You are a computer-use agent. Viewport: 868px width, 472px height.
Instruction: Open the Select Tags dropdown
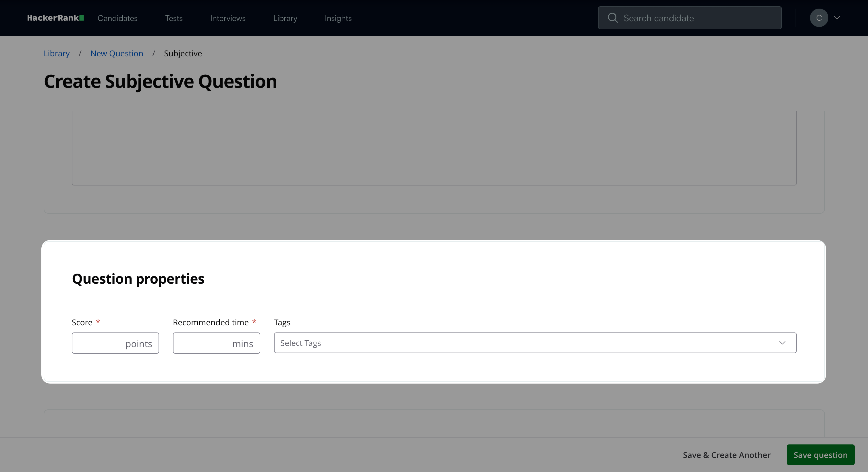[526, 343]
